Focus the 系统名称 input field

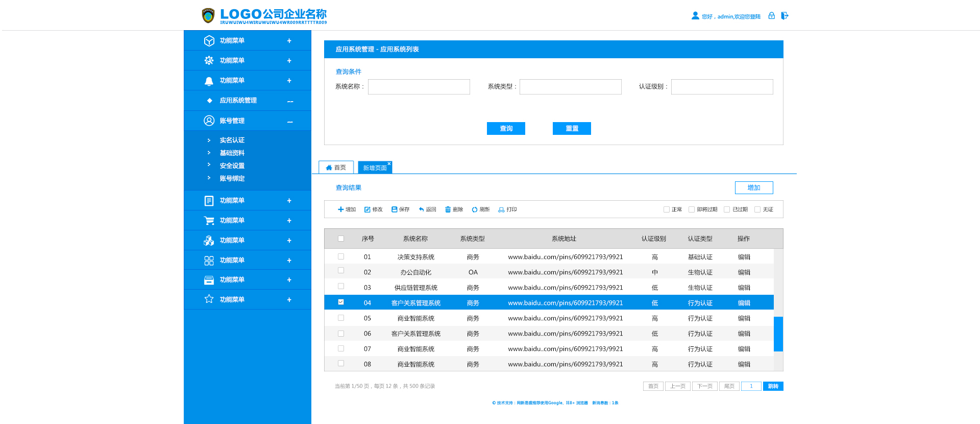click(x=419, y=87)
